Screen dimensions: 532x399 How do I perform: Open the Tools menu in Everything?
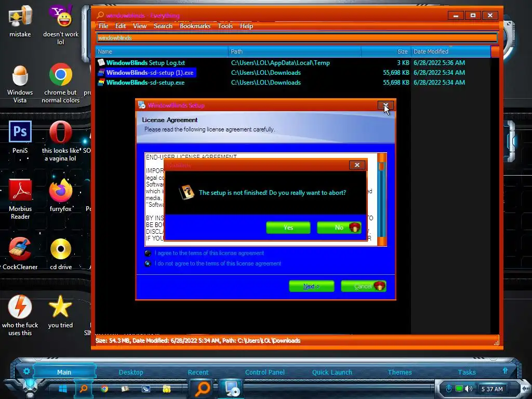pyautogui.click(x=225, y=26)
